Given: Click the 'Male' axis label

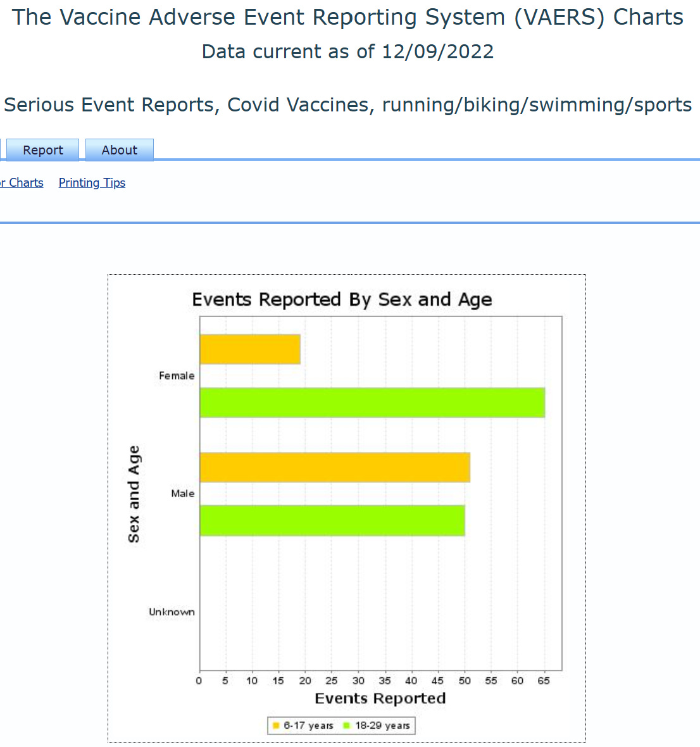Looking at the screenshot, I should click(x=183, y=494).
